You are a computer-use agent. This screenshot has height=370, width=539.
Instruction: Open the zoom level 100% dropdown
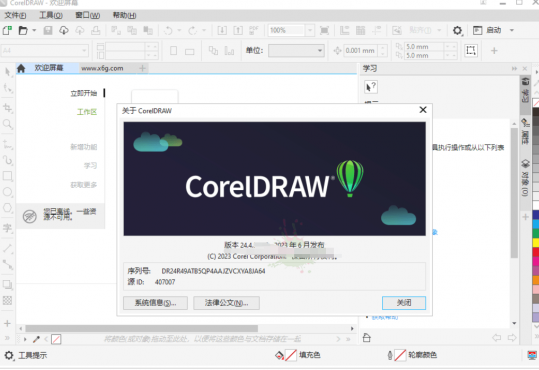pyautogui.click(x=310, y=31)
